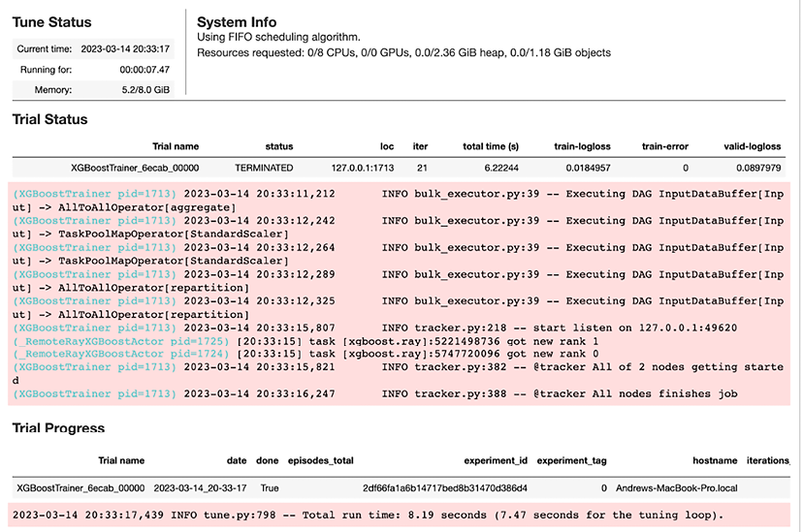Click the System Info heading
The height and width of the screenshot is (532, 803).
[x=237, y=22]
